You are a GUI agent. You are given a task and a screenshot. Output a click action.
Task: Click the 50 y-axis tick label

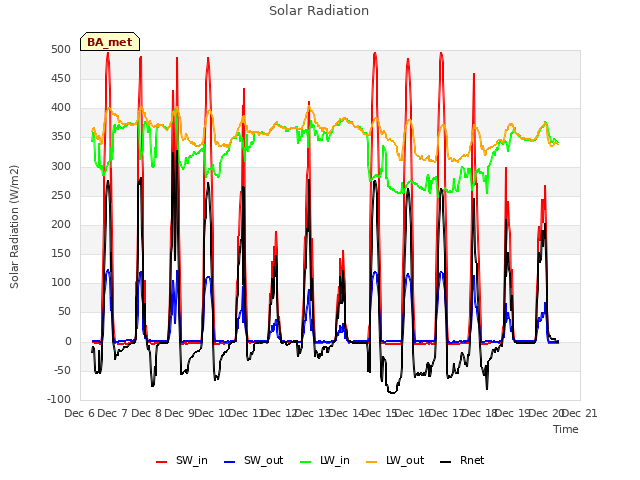(64, 312)
